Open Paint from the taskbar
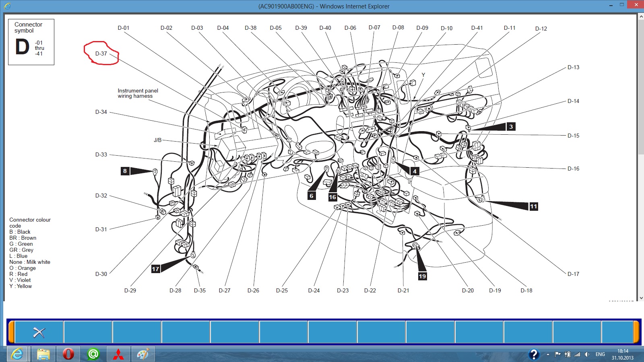The image size is (644, 362). tap(143, 354)
